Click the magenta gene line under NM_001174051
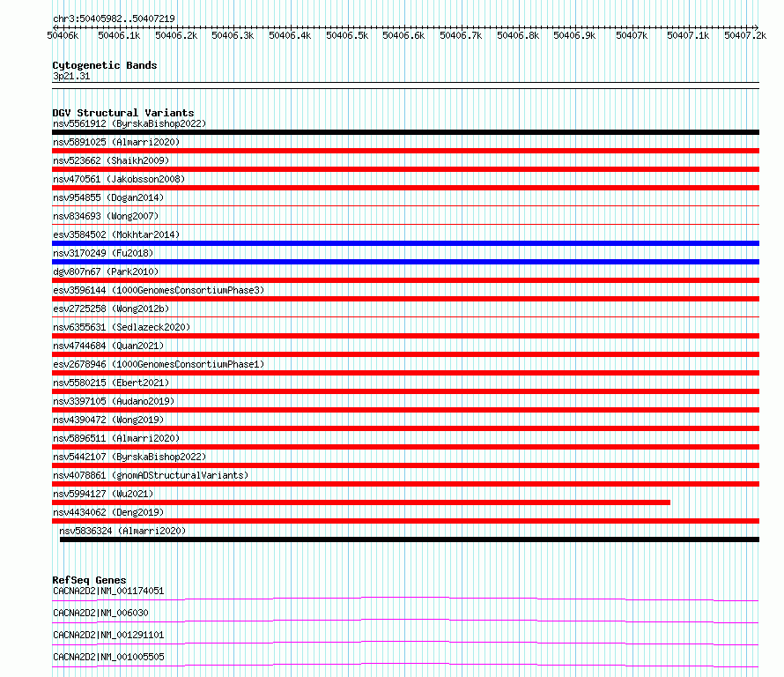This screenshot has height=677, width=784. click(405, 599)
